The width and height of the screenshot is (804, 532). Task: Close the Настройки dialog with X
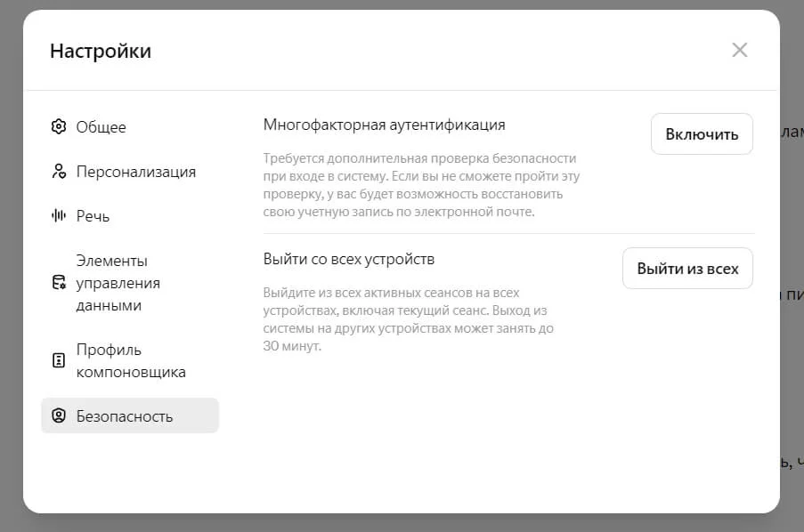point(739,50)
